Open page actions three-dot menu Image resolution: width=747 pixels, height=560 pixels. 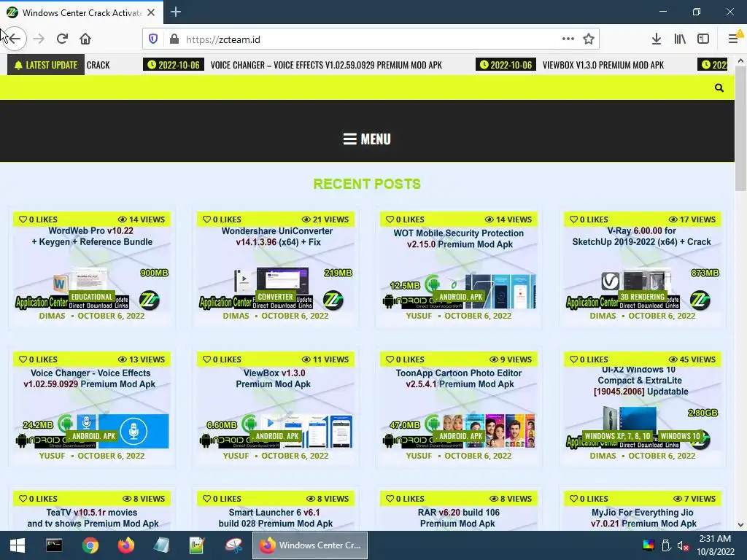(568, 39)
